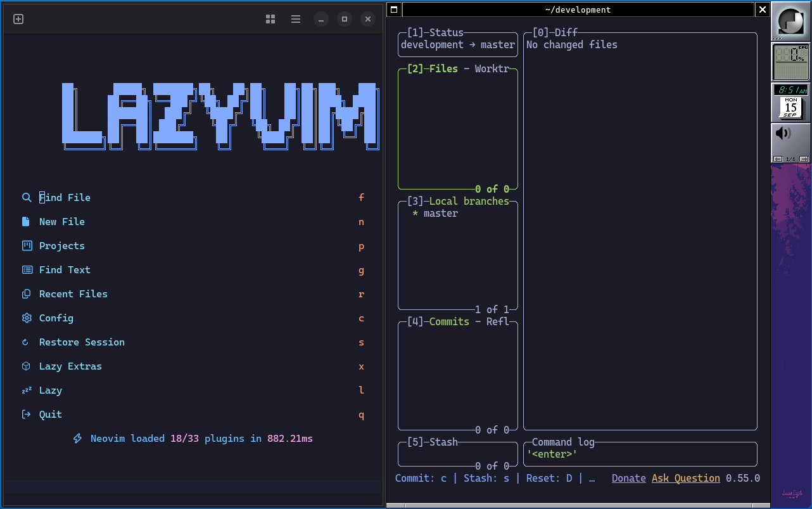Image resolution: width=812 pixels, height=509 pixels.
Task: Select Config entry in dashboard
Action: click(x=56, y=318)
